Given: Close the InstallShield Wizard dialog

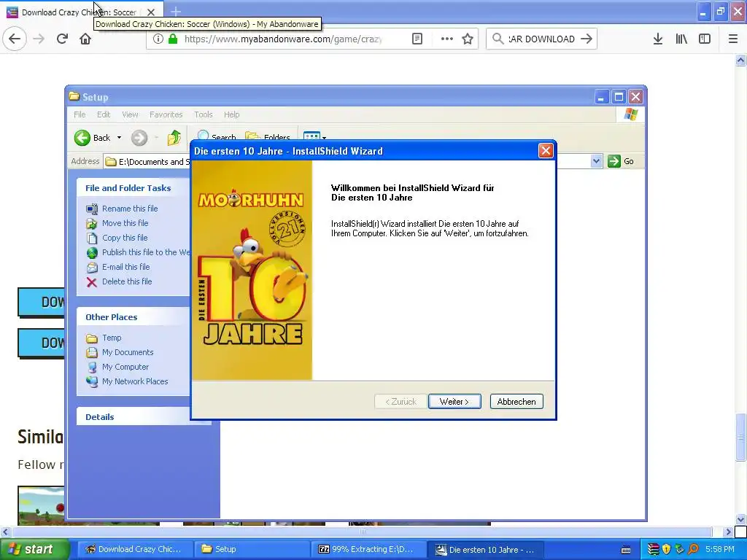Looking at the screenshot, I should click(x=546, y=151).
